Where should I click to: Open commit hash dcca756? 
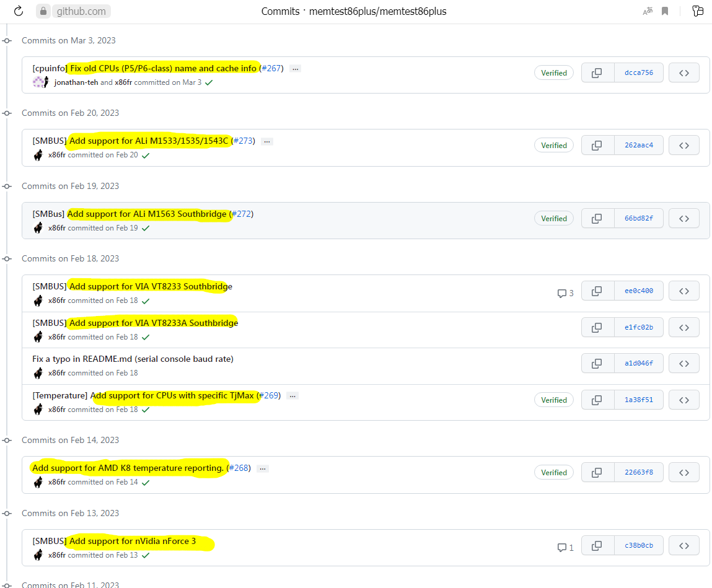click(x=638, y=72)
